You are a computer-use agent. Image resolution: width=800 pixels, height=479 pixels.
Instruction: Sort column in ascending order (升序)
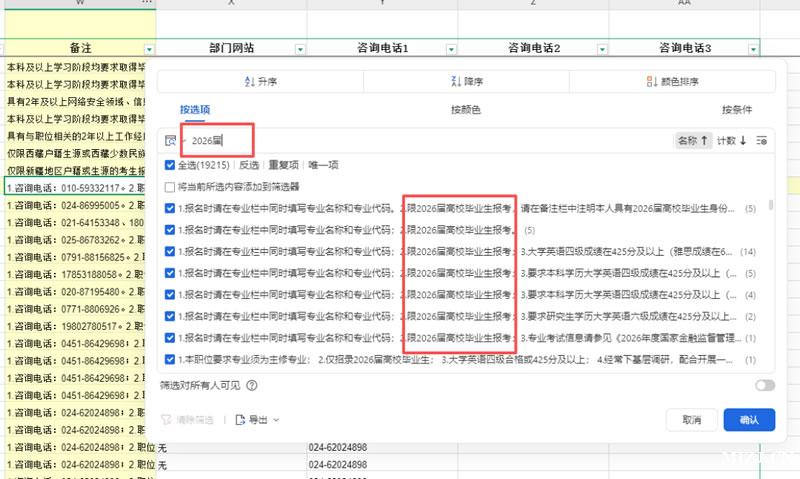coord(259,82)
